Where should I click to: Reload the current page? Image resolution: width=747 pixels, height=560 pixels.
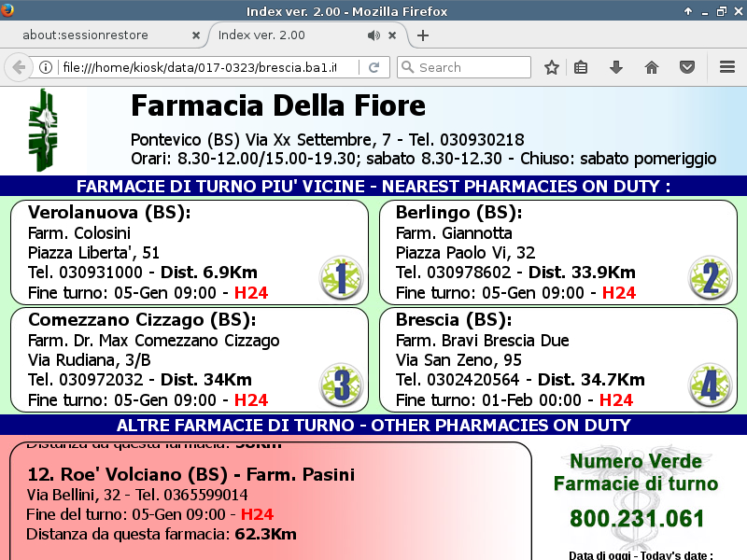tap(373, 67)
